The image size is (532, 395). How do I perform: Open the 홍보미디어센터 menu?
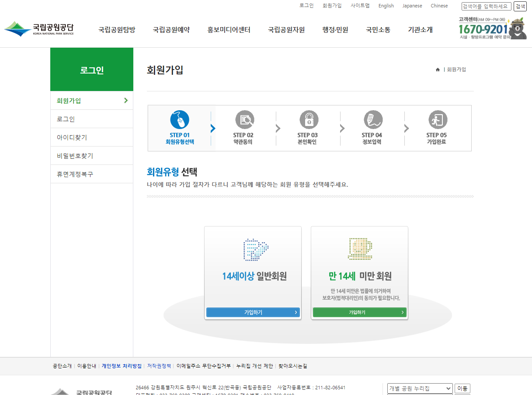click(229, 30)
